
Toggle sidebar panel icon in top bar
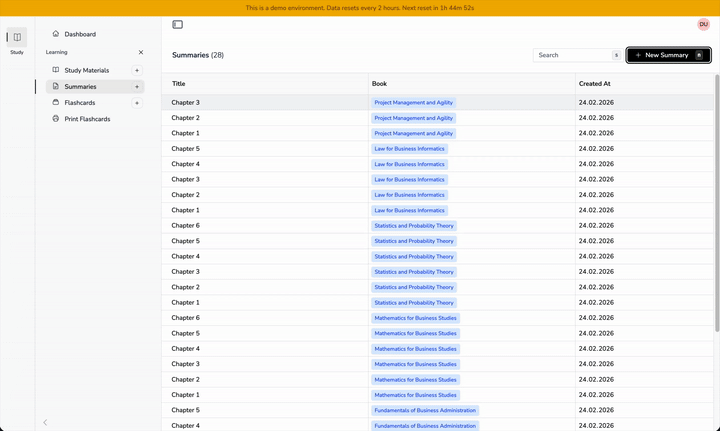(x=178, y=24)
